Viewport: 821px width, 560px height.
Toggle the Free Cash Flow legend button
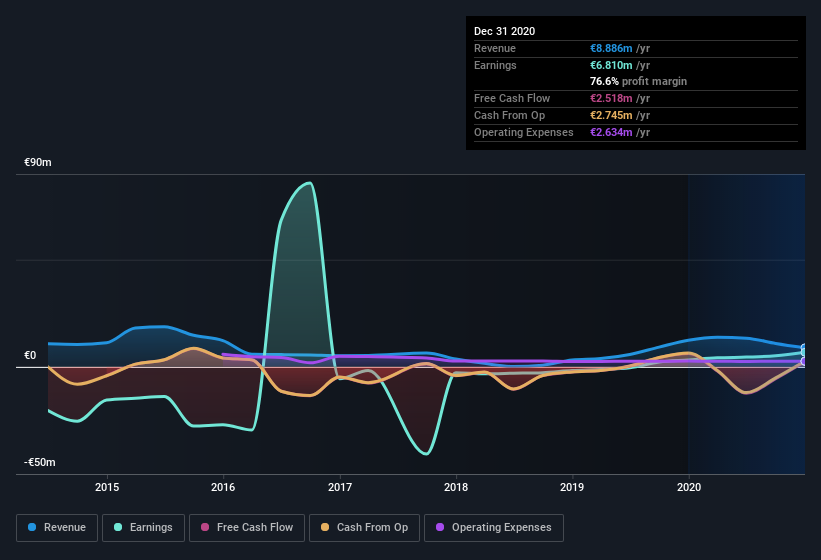[x=247, y=528]
